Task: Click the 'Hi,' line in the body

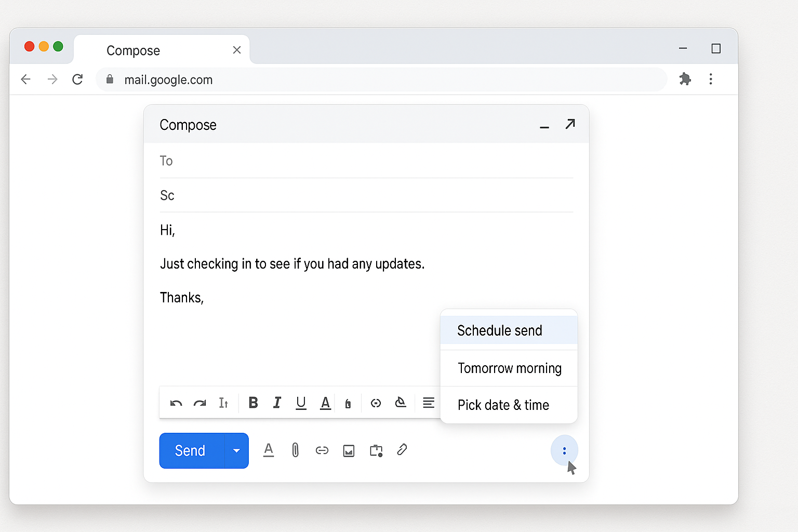Action: pyautogui.click(x=167, y=230)
